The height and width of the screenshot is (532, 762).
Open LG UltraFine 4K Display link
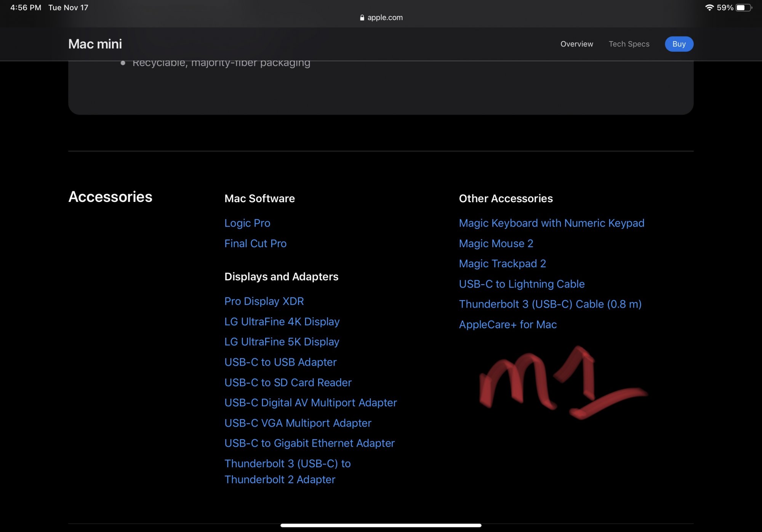(x=282, y=321)
